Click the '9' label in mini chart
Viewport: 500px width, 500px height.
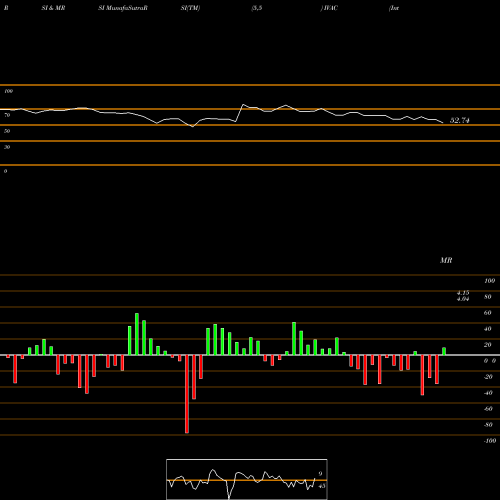[x=320, y=474]
